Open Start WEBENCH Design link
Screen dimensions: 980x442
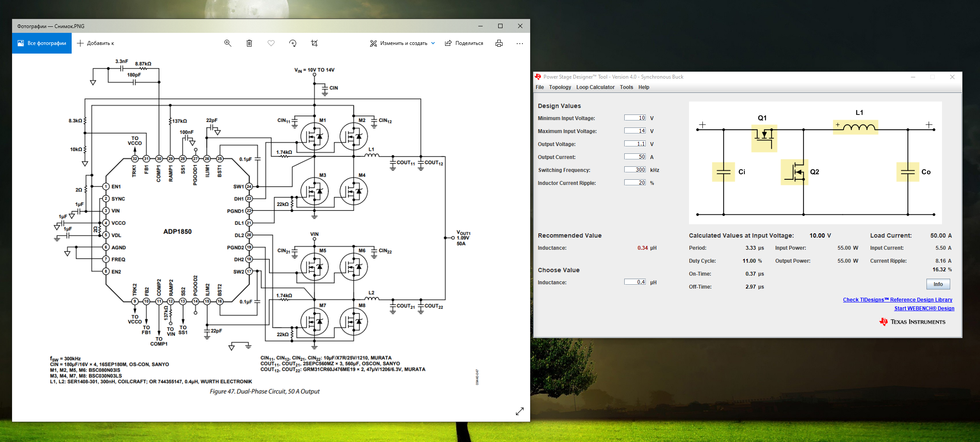coord(924,308)
